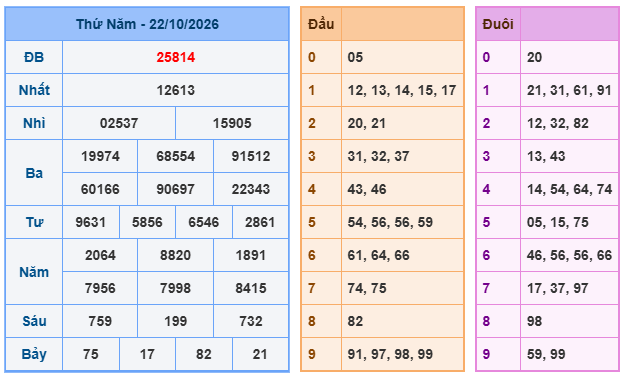Select the Đầu values 74, 75
The width and height of the screenshot is (623, 375).
pyautogui.click(x=367, y=288)
